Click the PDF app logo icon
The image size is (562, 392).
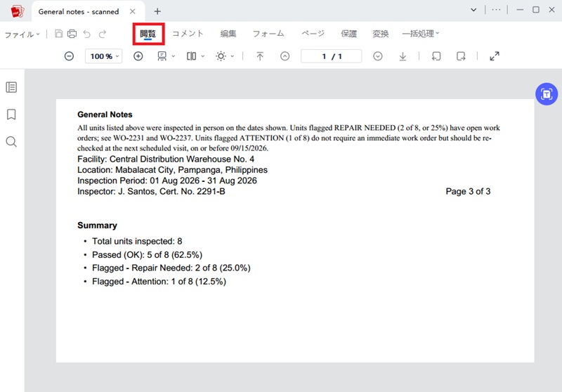(17, 11)
